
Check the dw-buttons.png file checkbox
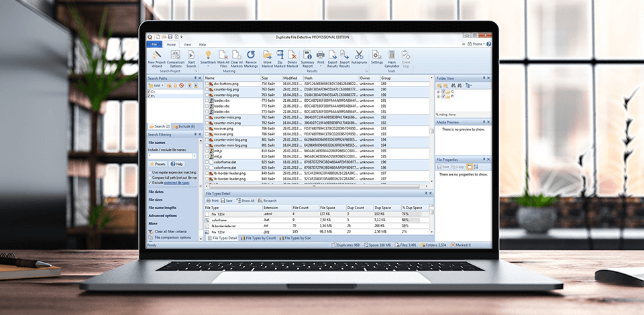click(207, 84)
